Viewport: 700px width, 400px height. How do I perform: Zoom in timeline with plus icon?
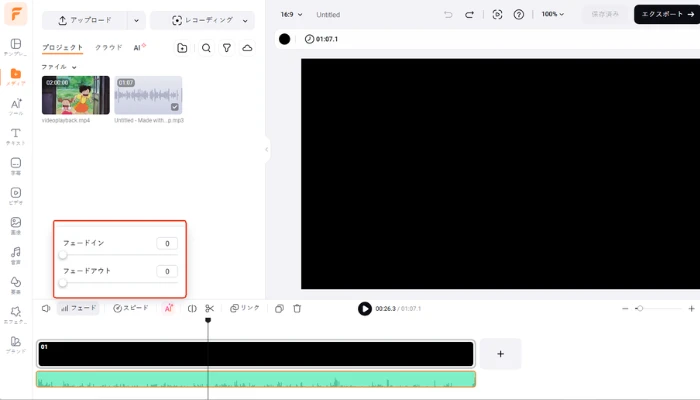692,308
